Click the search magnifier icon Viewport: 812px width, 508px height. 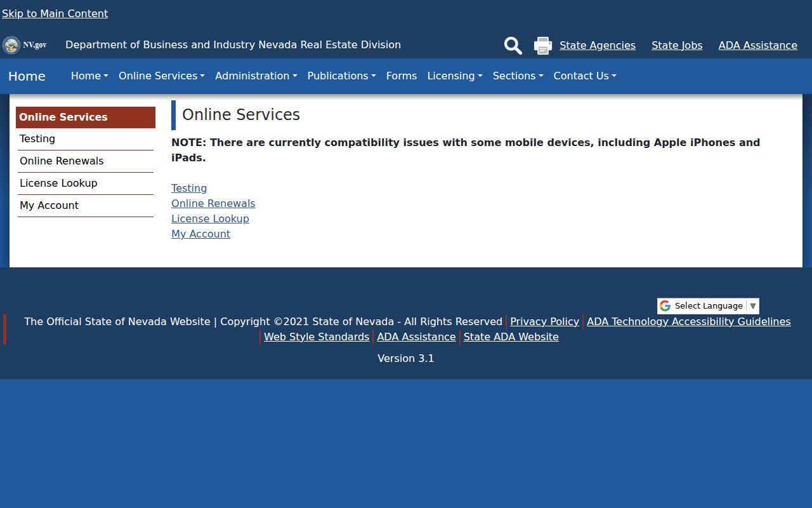(x=513, y=46)
